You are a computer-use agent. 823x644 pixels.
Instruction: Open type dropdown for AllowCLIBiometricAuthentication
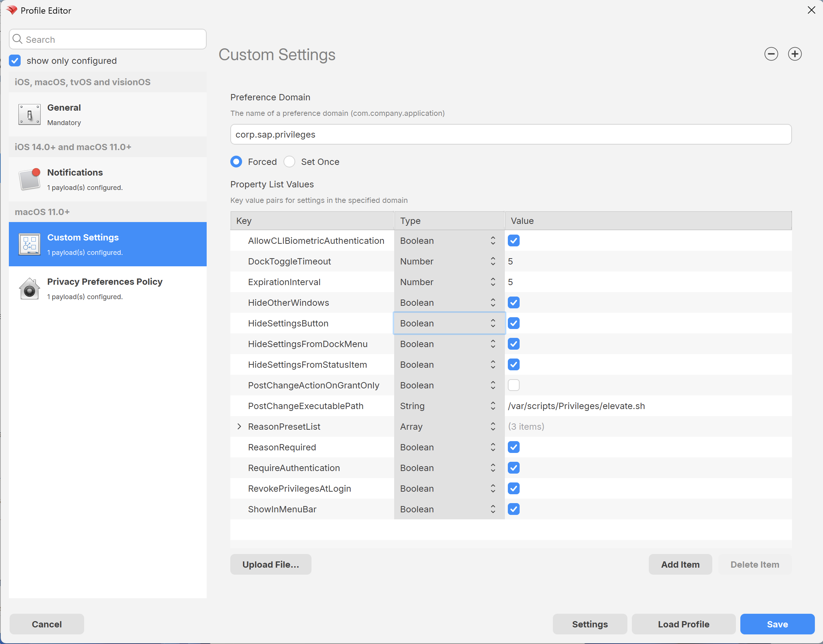click(449, 240)
